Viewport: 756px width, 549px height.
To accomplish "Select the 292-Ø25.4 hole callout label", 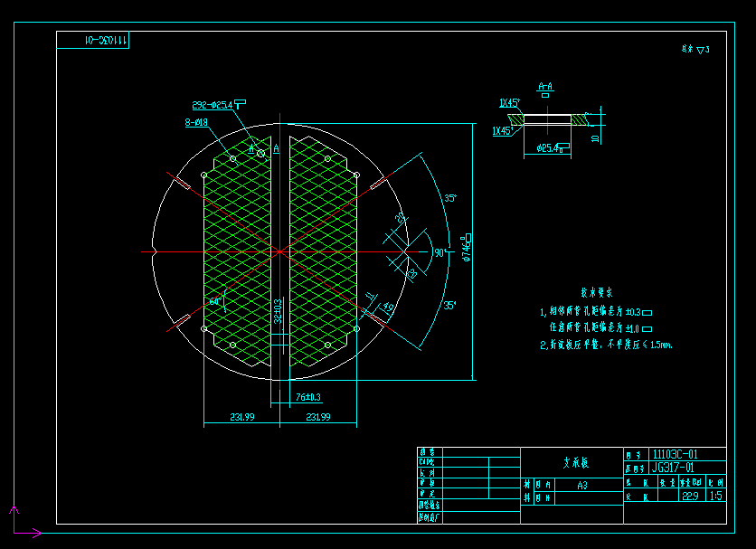I will (x=219, y=105).
